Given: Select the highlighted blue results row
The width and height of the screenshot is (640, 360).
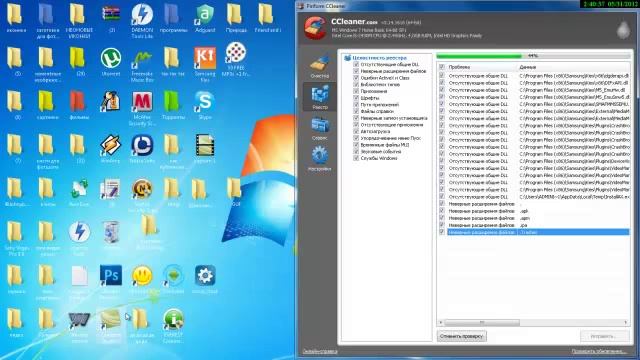Looking at the screenshot, I should pyautogui.click(x=538, y=232).
